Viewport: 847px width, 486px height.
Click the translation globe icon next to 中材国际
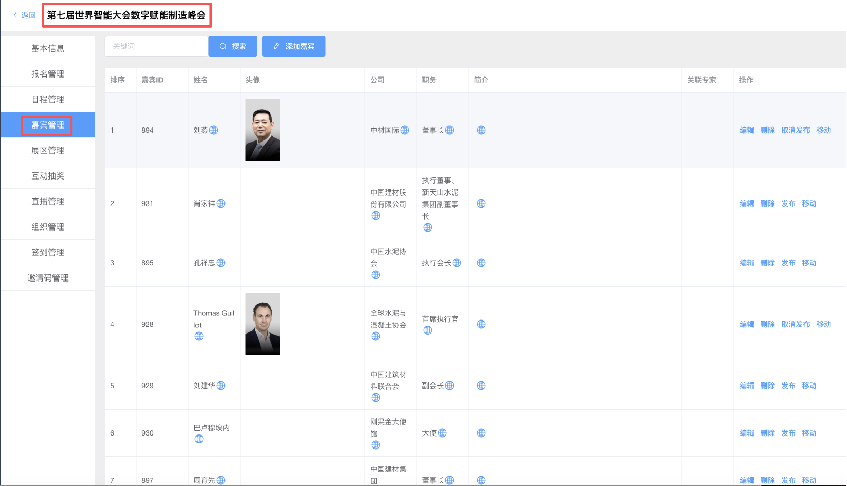tap(405, 130)
